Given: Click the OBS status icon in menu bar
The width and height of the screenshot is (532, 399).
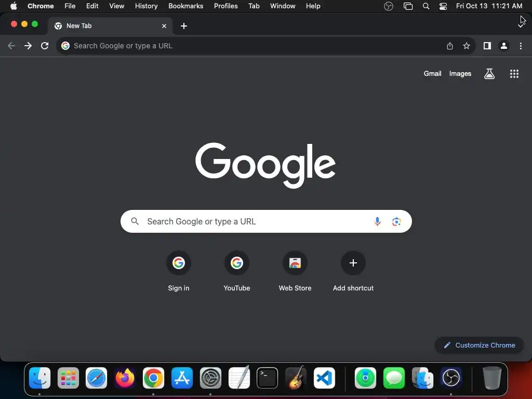Looking at the screenshot, I should tap(389, 6).
